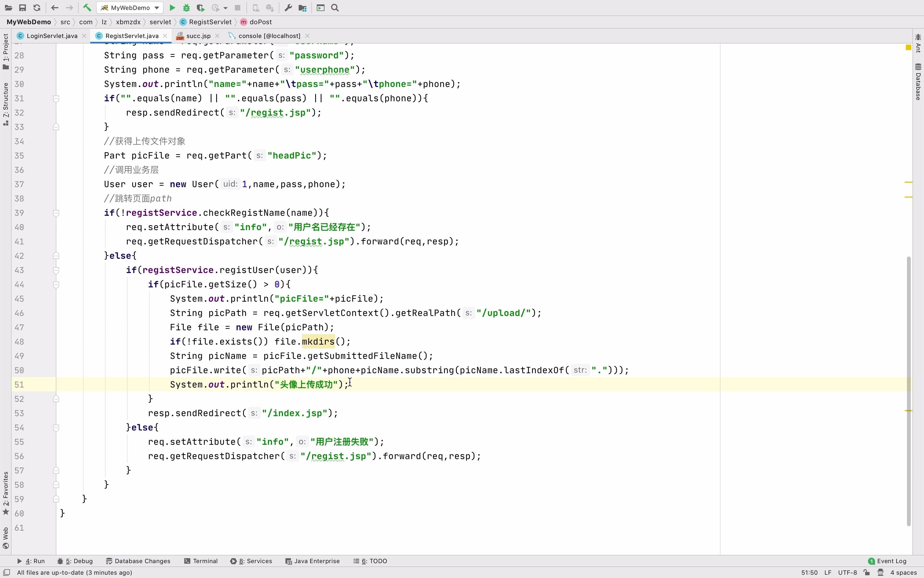Stop the process with the square icon

coord(238,8)
